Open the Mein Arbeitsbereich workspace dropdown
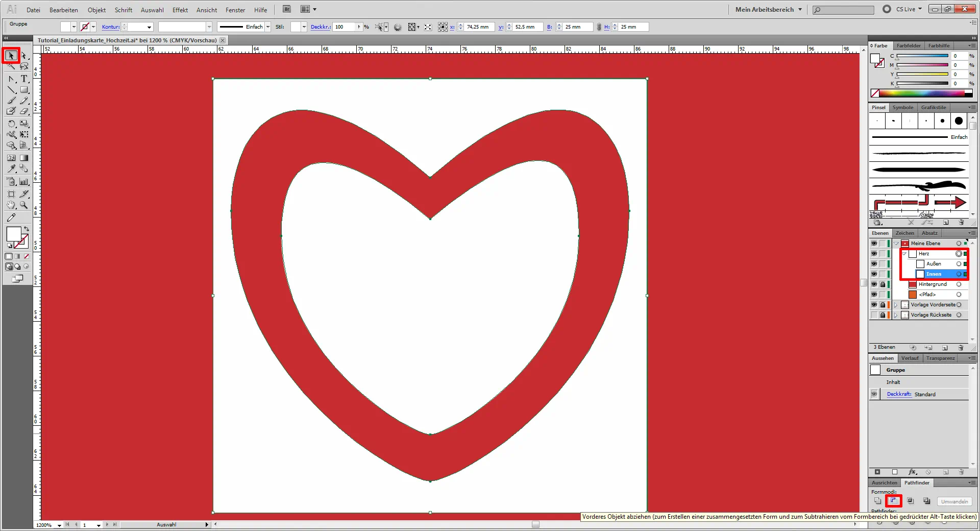Screen dimensions: 980x531 tap(768, 9)
